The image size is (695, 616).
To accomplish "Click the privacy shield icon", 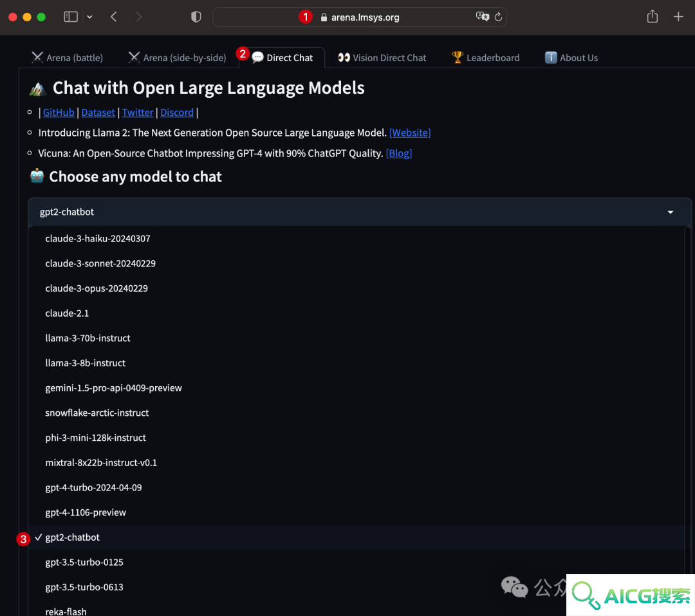I will [x=196, y=17].
